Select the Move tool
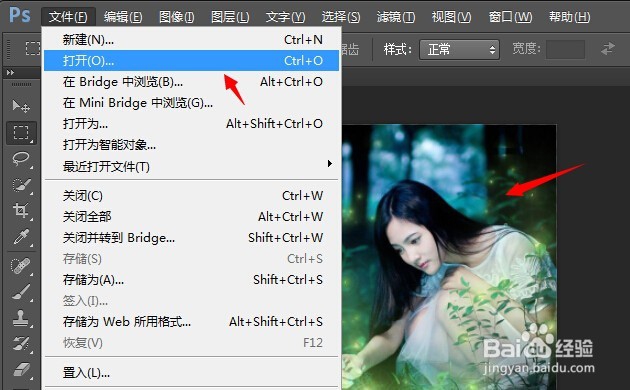Screen dimensions: 630x390 [x=21, y=106]
